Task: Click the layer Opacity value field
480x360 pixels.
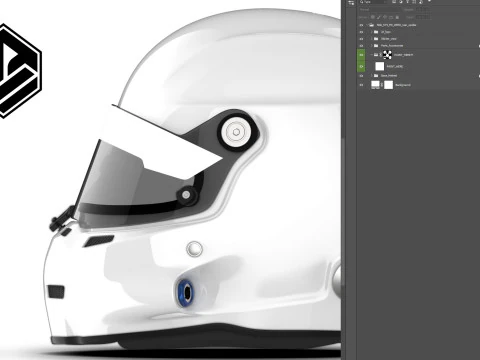Action: click(x=423, y=10)
